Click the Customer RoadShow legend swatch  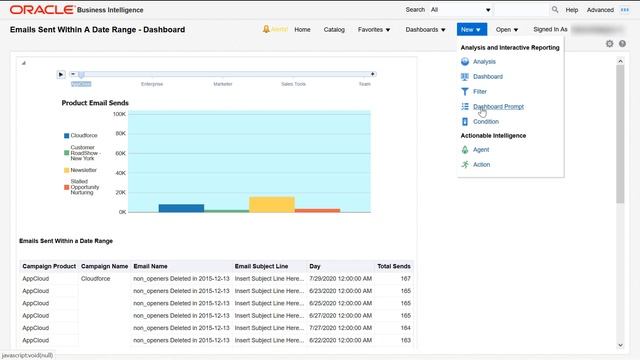tap(67, 153)
